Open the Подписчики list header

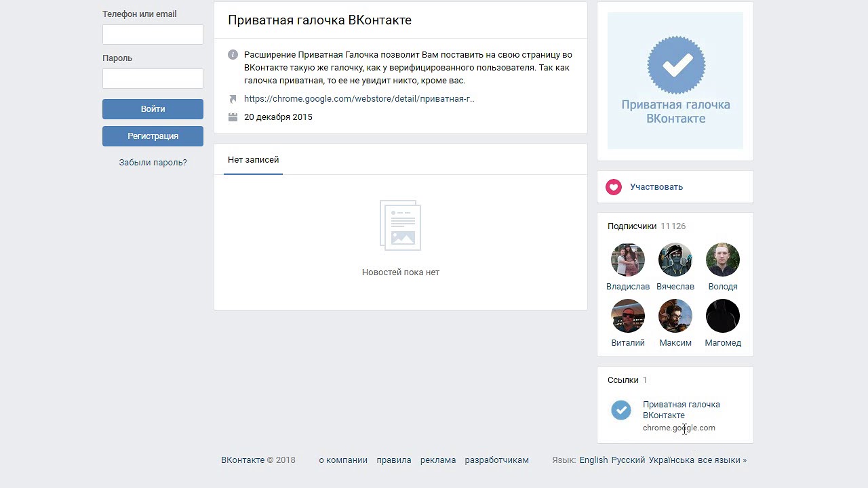pyautogui.click(x=632, y=226)
